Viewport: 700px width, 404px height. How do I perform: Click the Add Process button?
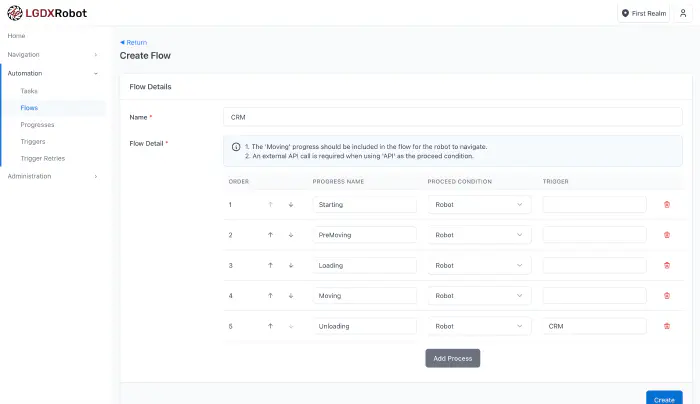tap(453, 358)
